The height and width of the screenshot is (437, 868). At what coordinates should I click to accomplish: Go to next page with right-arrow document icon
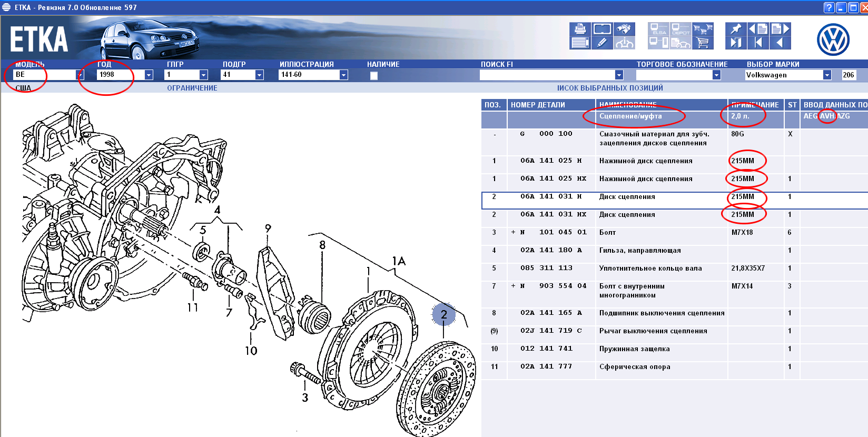pyautogui.click(x=780, y=29)
